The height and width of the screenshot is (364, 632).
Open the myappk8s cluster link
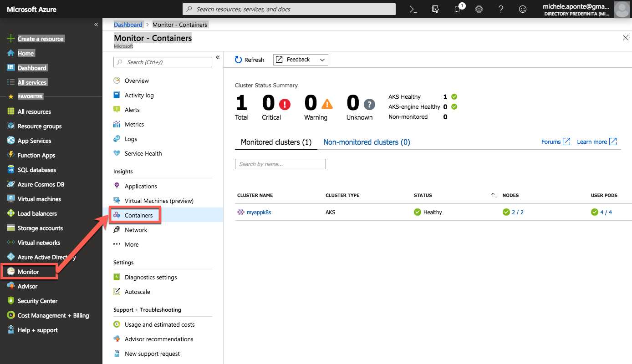click(259, 212)
